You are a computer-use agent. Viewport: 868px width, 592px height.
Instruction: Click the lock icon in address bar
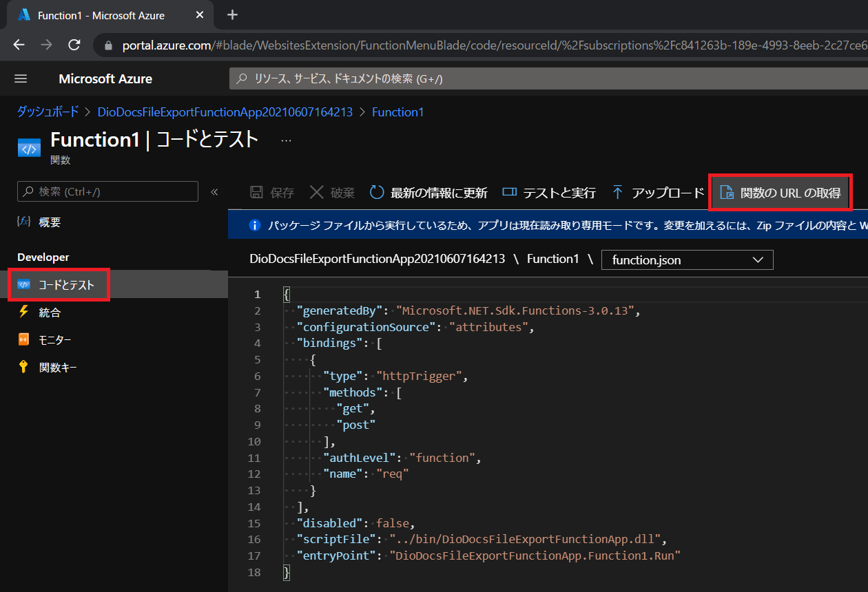click(109, 46)
